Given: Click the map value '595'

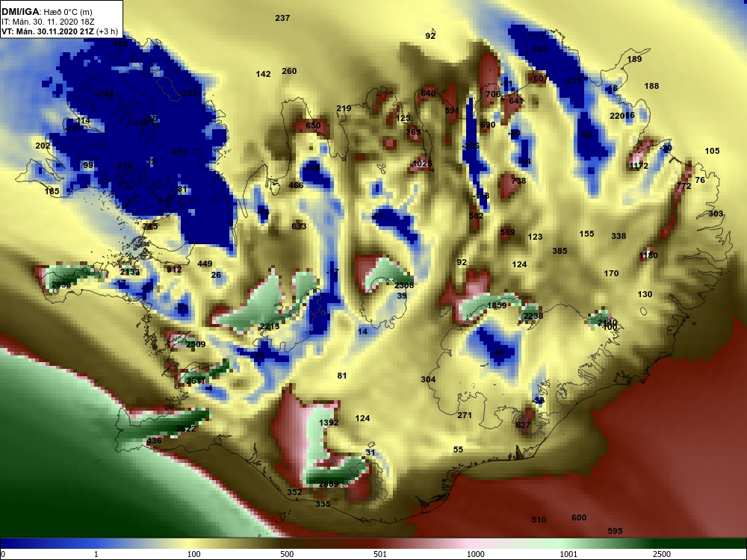Looking at the screenshot, I should pos(615,530).
